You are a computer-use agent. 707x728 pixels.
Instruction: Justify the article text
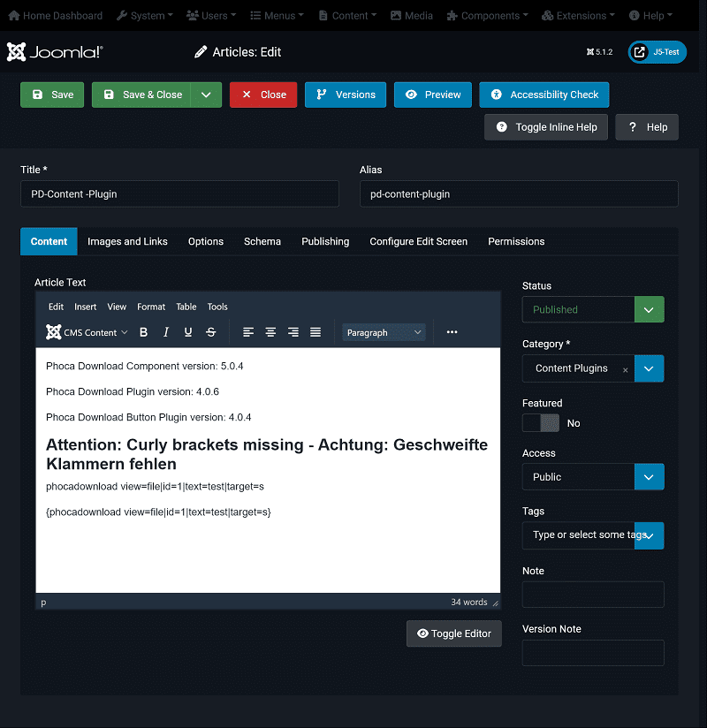pyautogui.click(x=315, y=332)
